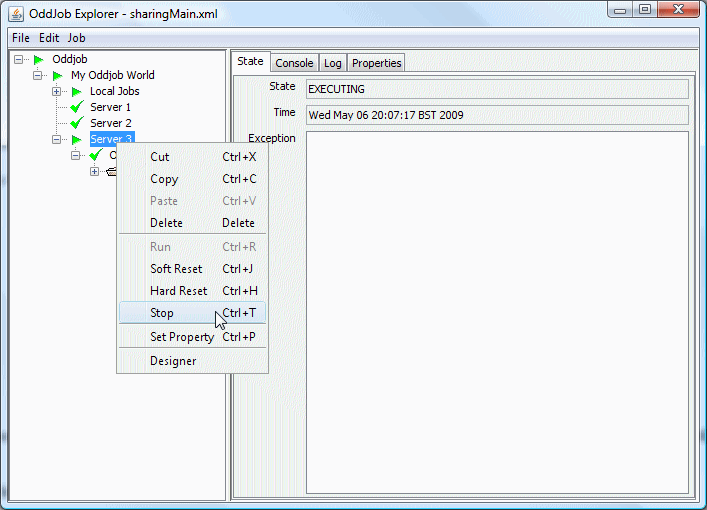Select Hard Reset in the context menu
The width and height of the screenshot is (707, 510).
point(178,291)
